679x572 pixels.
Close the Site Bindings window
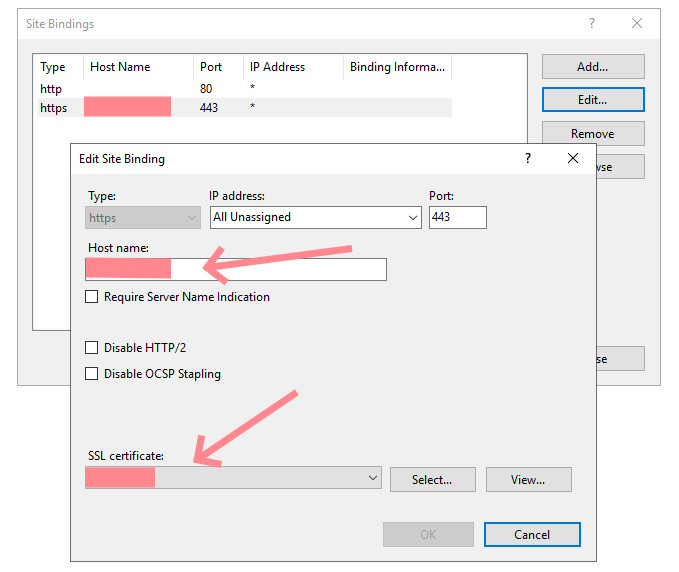point(637,23)
